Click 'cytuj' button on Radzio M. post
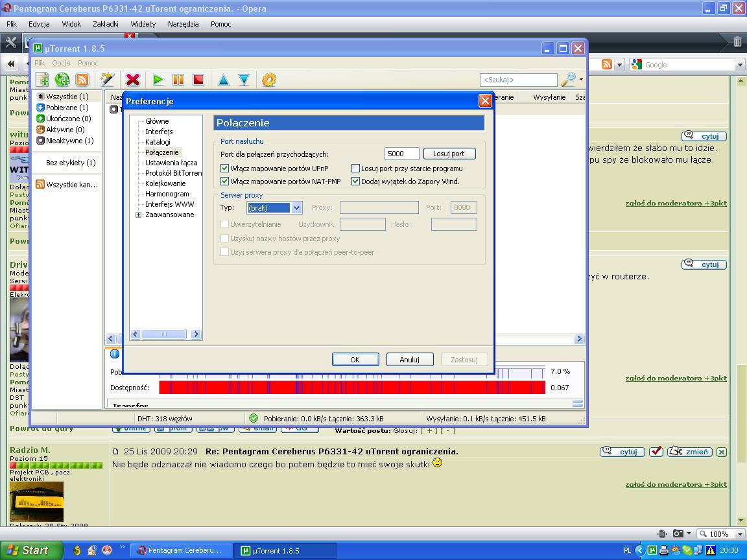The height and width of the screenshot is (560, 747). tap(622, 451)
